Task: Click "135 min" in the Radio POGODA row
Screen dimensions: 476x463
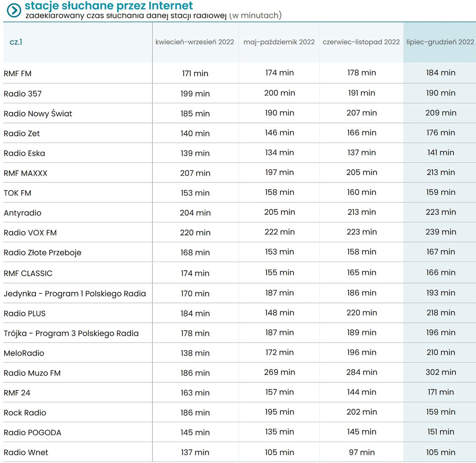Action: (279, 432)
